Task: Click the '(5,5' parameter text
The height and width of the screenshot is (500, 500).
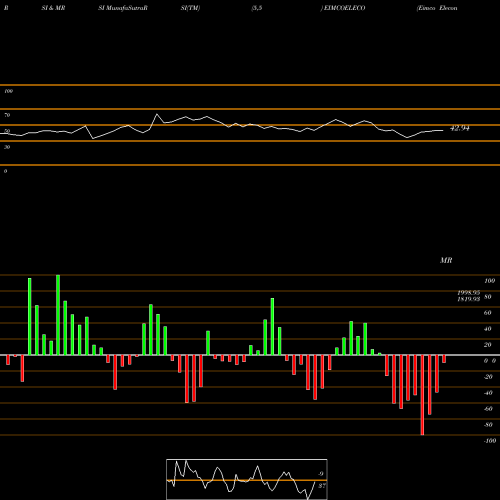Action: [x=257, y=8]
